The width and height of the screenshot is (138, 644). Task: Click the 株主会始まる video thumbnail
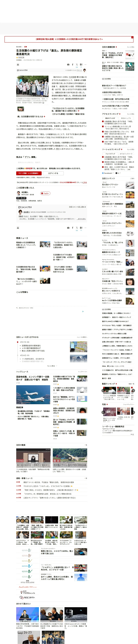[x=33, y=458]
